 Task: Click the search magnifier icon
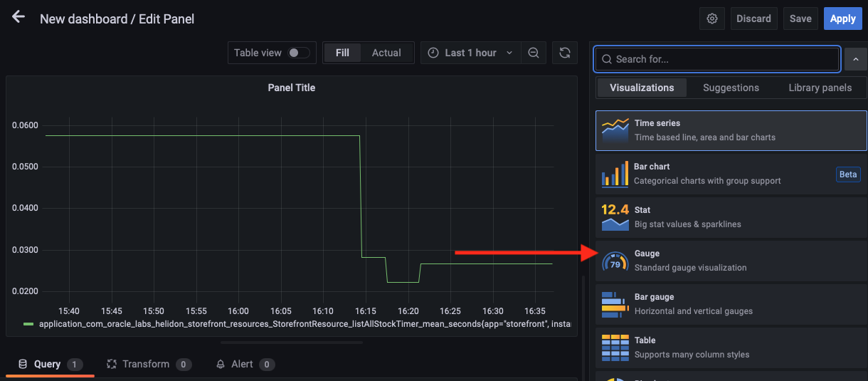(607, 59)
